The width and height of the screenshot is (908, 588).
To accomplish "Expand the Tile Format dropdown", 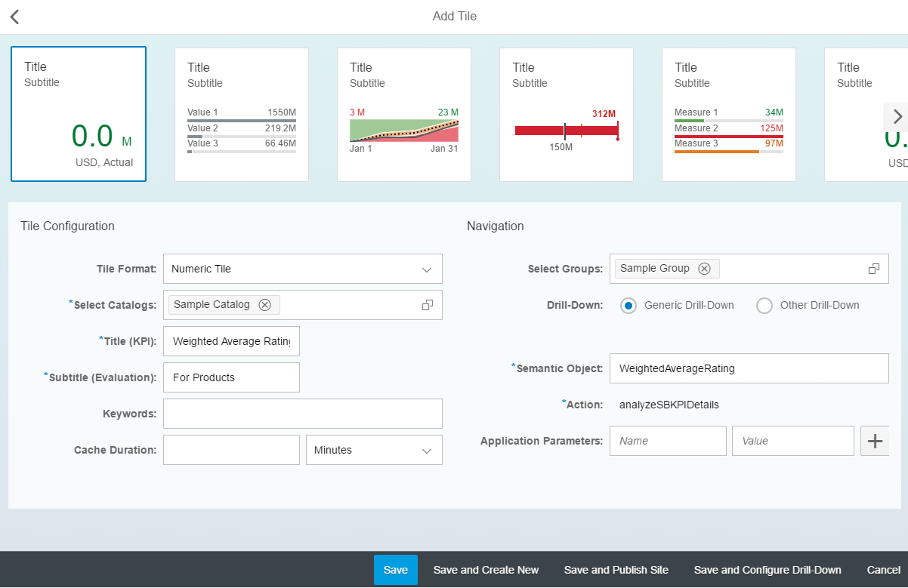I will 427,269.
